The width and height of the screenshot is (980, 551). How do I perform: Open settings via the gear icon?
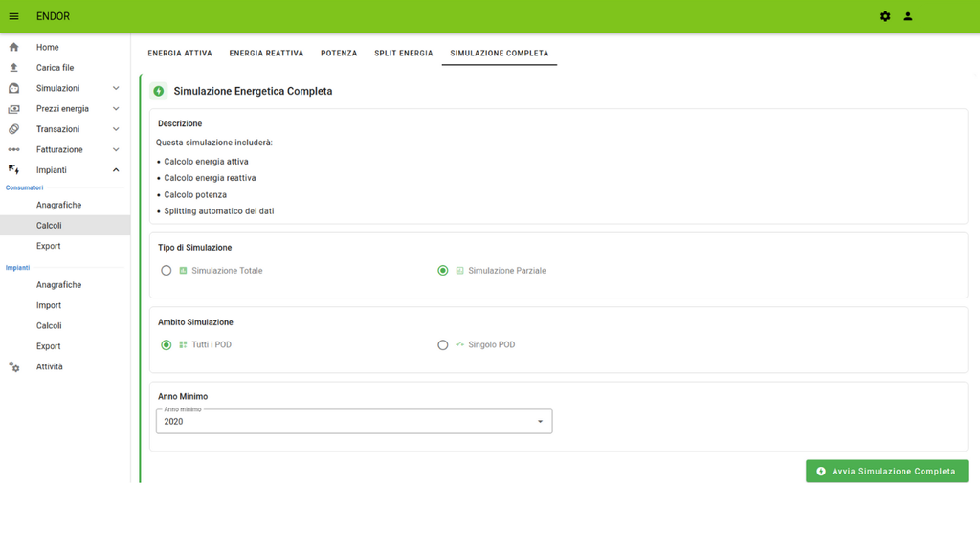[x=885, y=16]
